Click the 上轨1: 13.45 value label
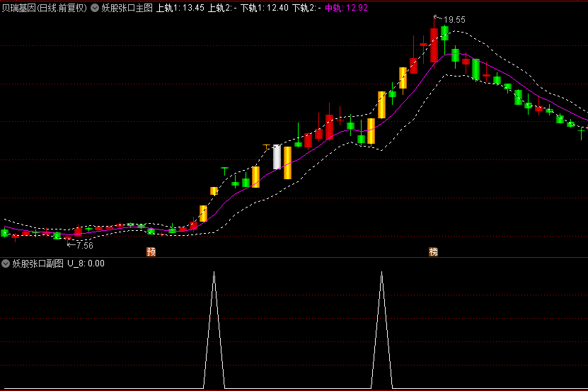The height and width of the screenshot is (391, 588). coord(180,8)
